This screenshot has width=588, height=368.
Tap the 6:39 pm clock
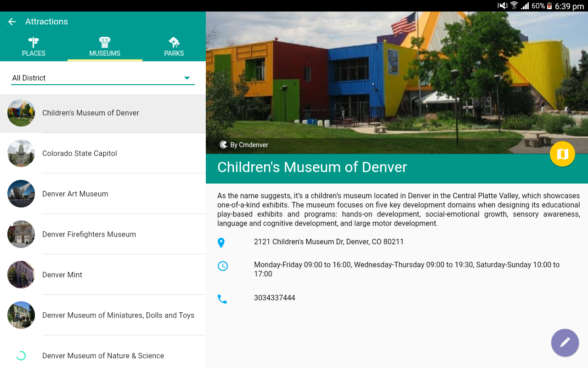(569, 6)
